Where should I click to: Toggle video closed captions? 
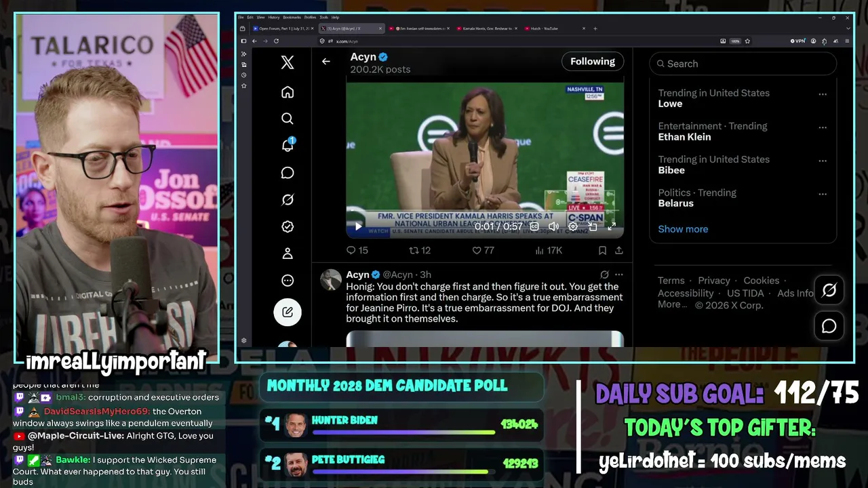pyautogui.click(x=534, y=226)
